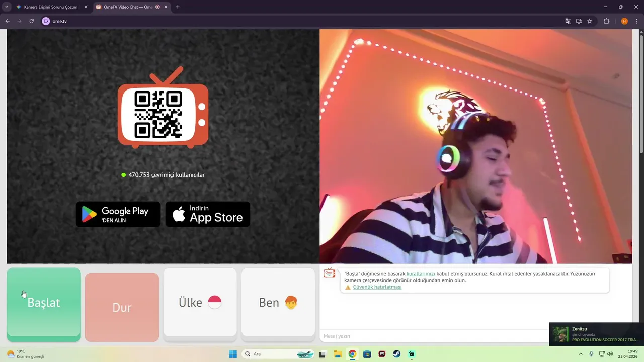This screenshot has width=644, height=362.
Task: Bookmark this page with the star icon
Action: tap(590, 21)
